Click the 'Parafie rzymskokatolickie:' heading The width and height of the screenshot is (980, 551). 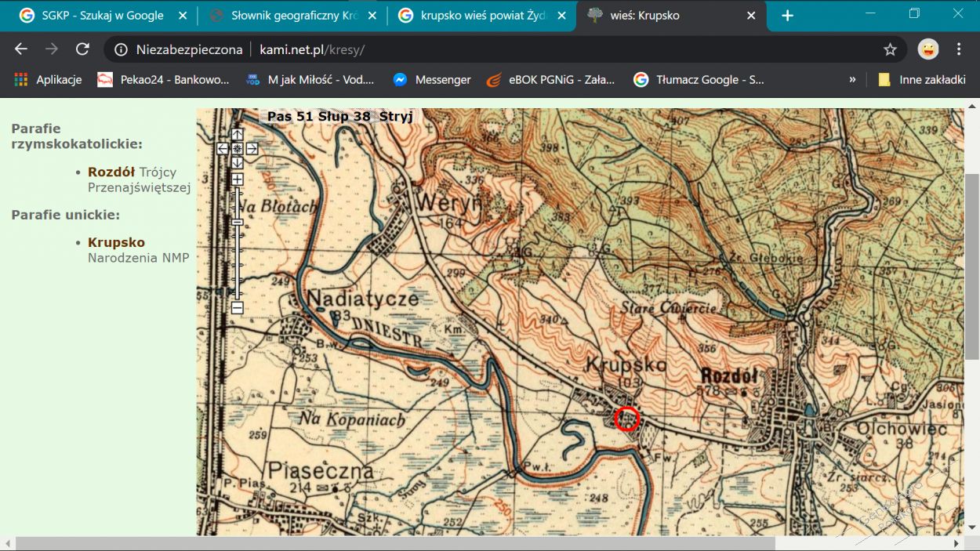pos(77,136)
